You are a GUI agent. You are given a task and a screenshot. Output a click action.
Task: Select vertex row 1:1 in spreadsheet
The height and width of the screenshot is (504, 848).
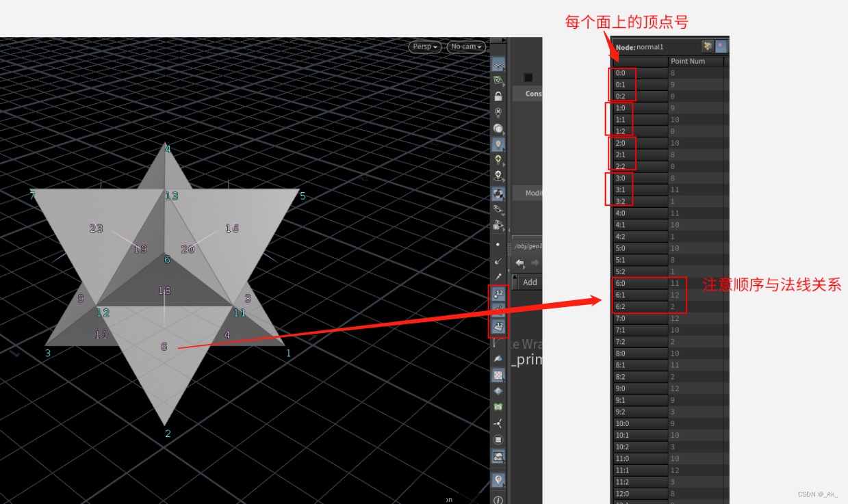(640, 120)
